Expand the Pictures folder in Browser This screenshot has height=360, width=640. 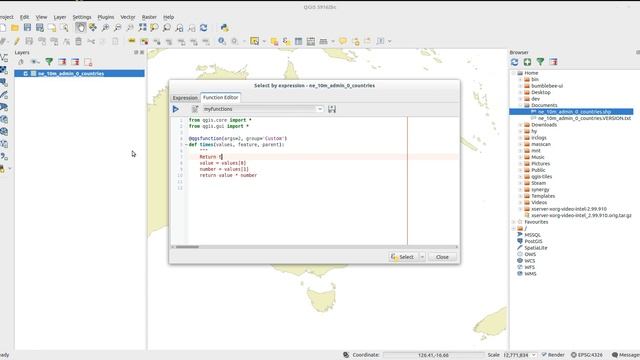[520, 164]
